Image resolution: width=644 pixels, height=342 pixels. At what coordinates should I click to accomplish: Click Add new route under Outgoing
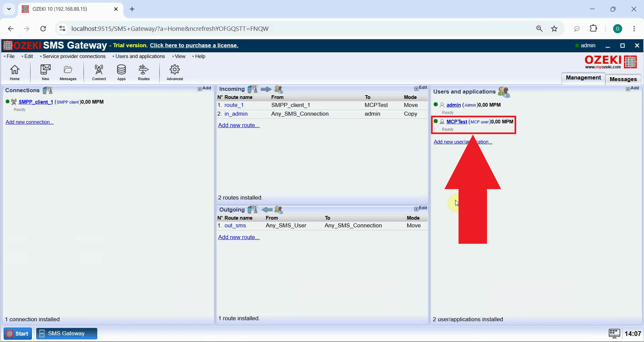coord(239,237)
